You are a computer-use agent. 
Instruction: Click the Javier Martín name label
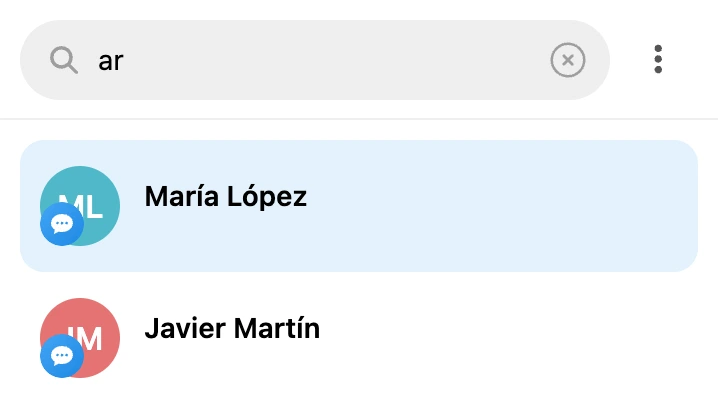pyautogui.click(x=232, y=328)
